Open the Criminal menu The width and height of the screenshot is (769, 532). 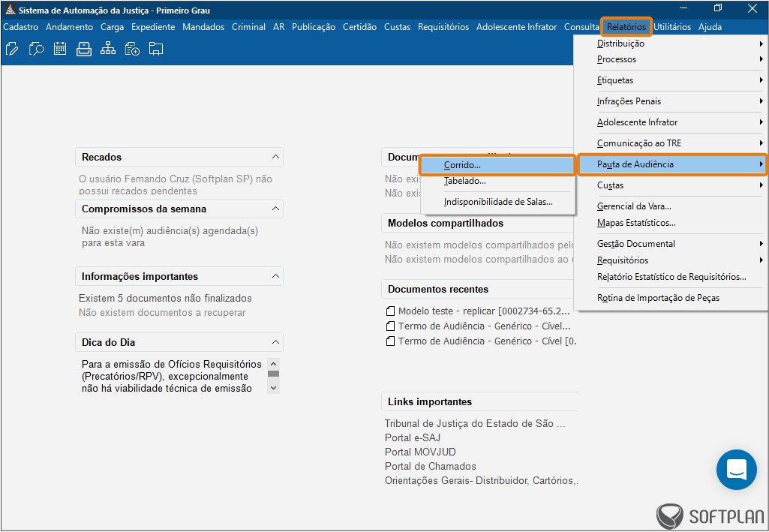click(248, 27)
